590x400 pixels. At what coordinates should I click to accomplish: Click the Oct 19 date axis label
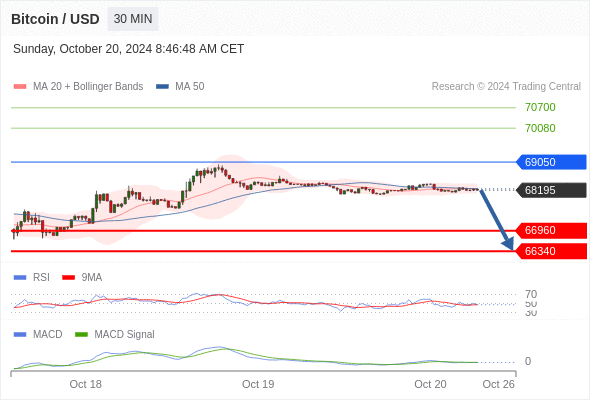pyautogui.click(x=258, y=384)
